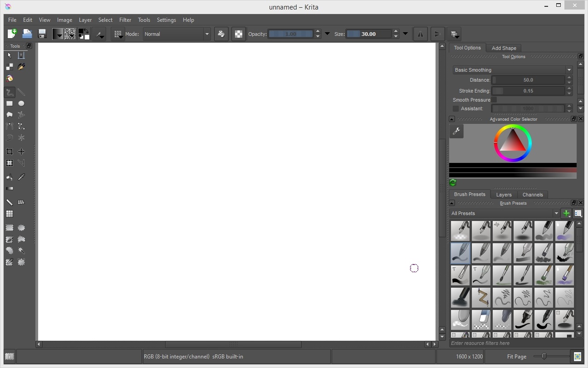Create a new document via toolbar icon
Image resolution: width=588 pixels, height=368 pixels.
[12, 34]
